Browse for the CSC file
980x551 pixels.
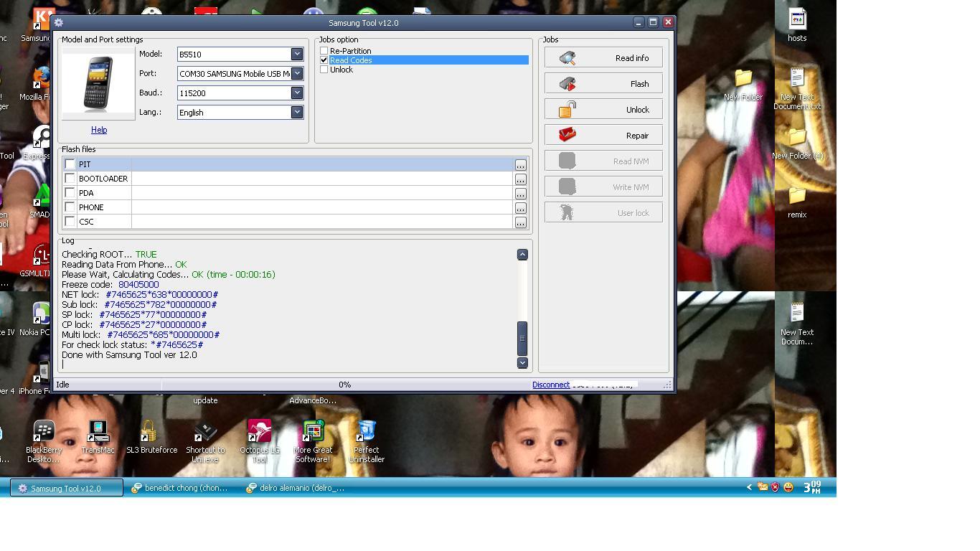(521, 222)
